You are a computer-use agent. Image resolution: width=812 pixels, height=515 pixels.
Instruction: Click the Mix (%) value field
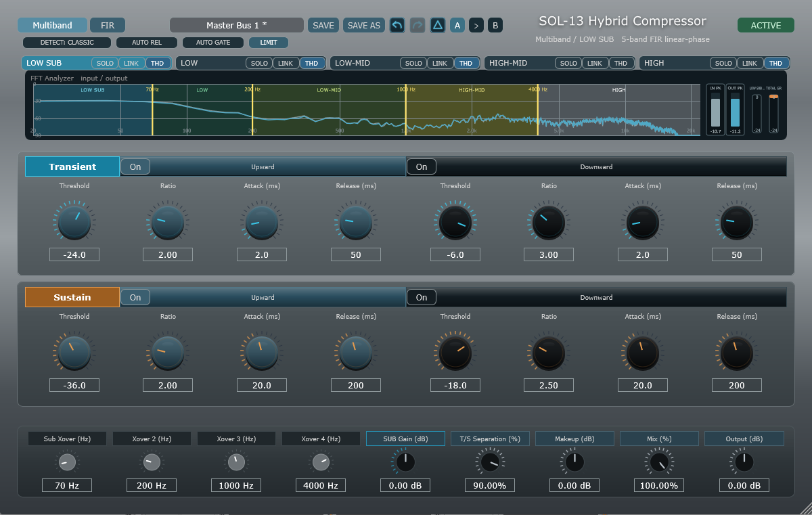[659, 485]
